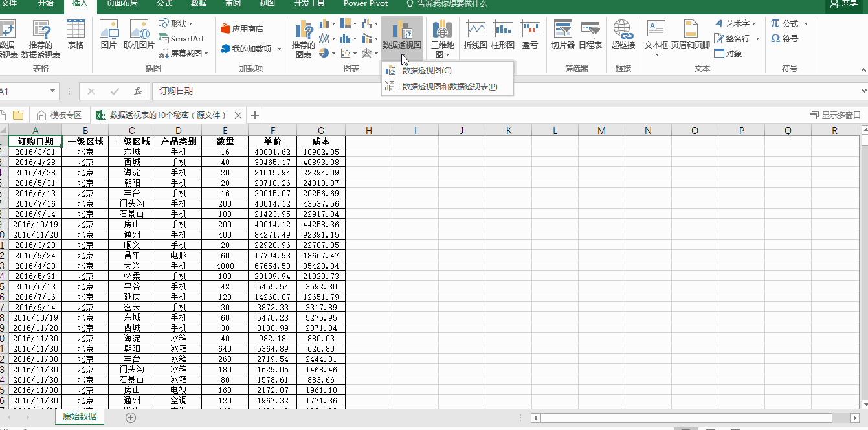Open the 数据 Data tab

pos(199,4)
